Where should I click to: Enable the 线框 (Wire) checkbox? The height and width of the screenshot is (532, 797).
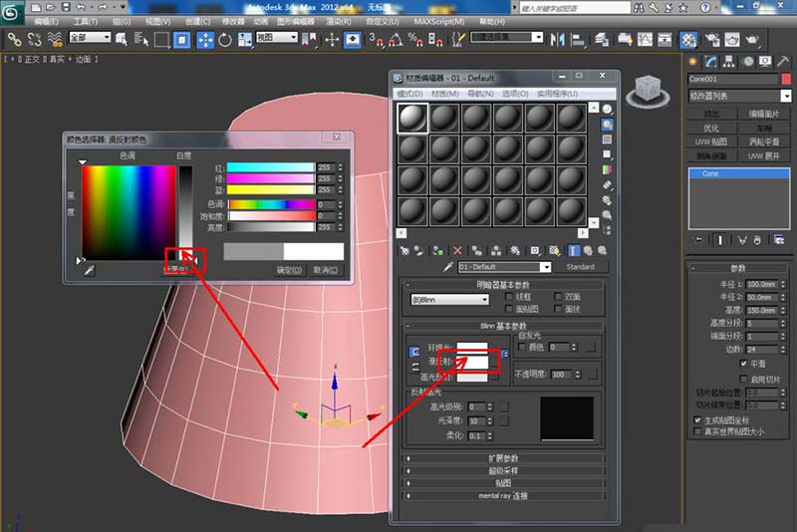click(x=510, y=296)
